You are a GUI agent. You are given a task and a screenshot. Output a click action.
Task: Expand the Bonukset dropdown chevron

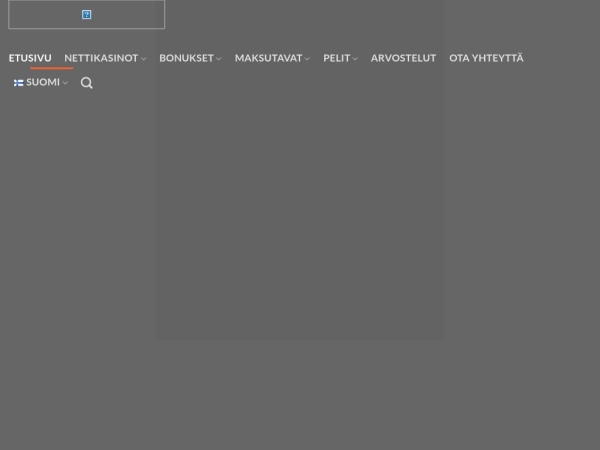[218, 59]
